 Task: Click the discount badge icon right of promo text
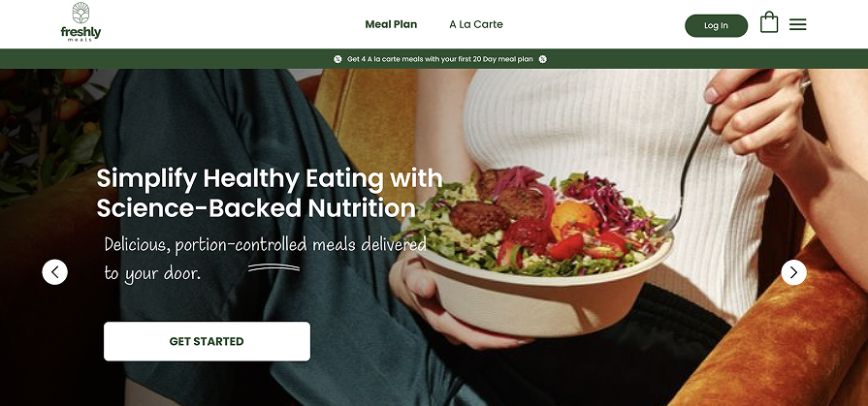coord(542,59)
